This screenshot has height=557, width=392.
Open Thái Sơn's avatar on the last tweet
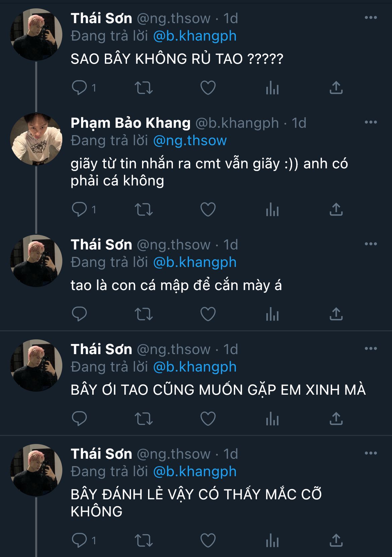36,470
